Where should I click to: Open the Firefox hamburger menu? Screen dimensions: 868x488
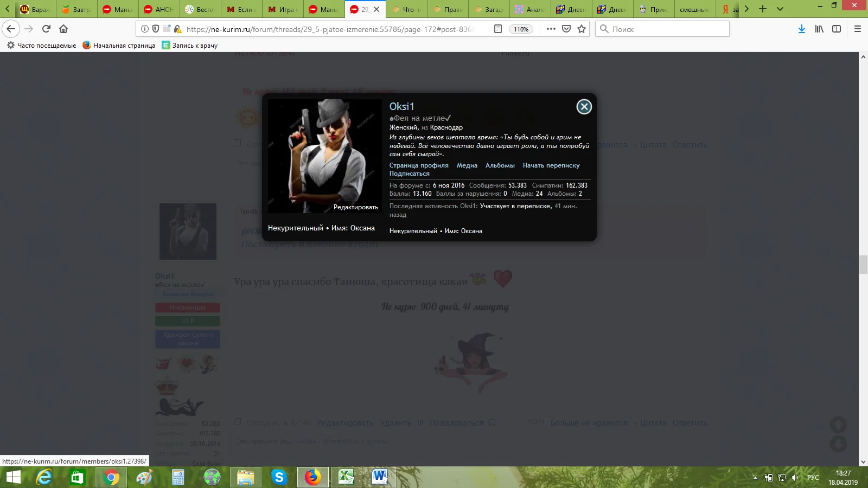[858, 29]
